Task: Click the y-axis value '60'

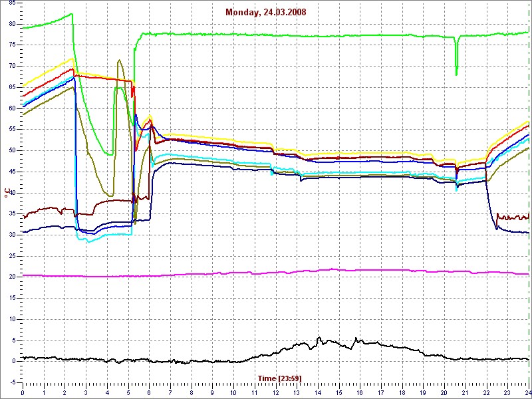Action: click(12, 108)
